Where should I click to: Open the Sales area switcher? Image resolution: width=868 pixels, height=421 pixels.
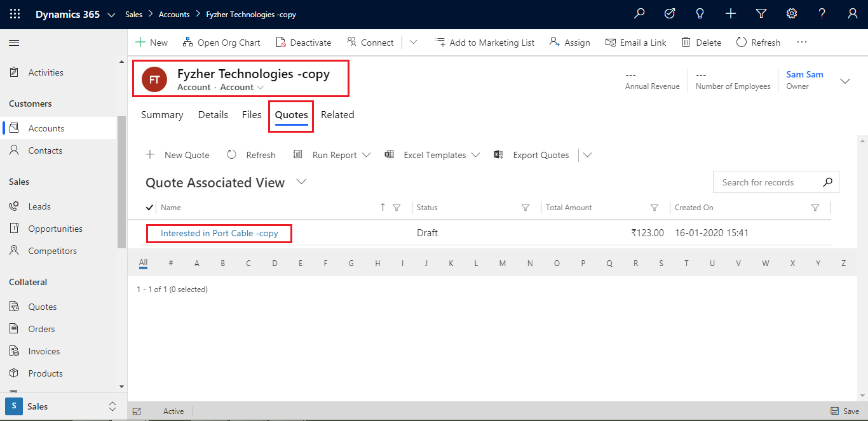click(x=63, y=406)
